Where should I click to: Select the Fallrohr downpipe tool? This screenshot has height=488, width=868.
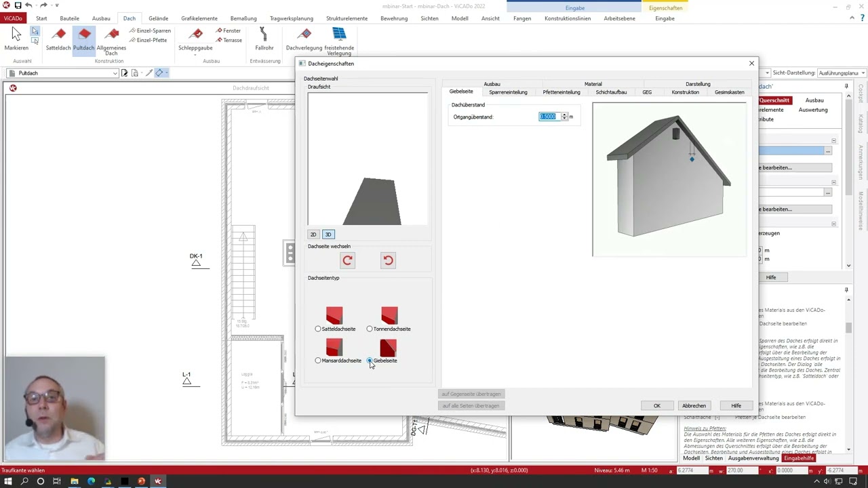264,39
